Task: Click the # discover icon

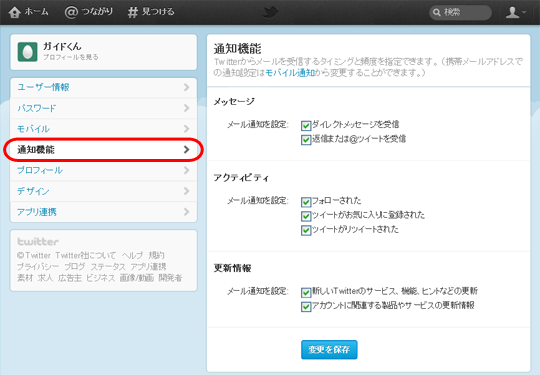Action: coord(133,12)
